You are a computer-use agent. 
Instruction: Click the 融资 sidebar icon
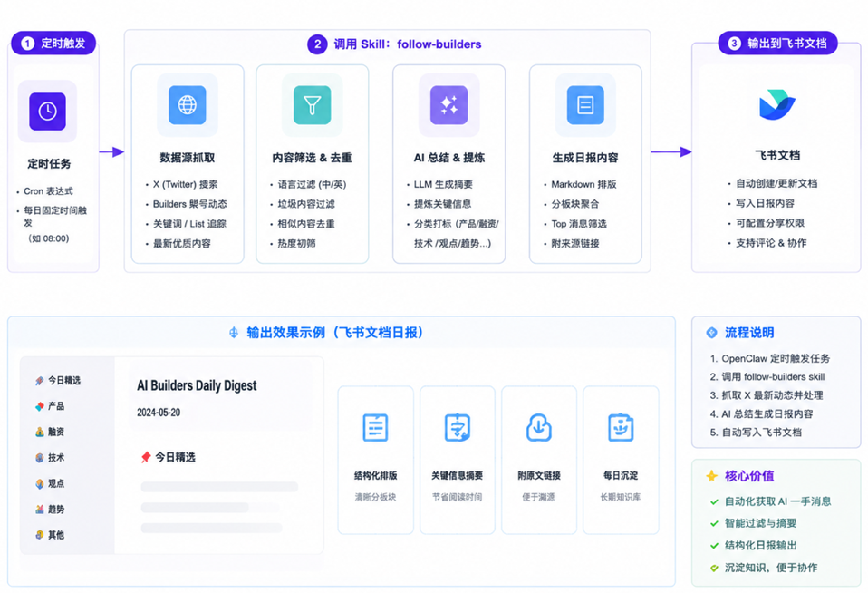click(x=39, y=432)
